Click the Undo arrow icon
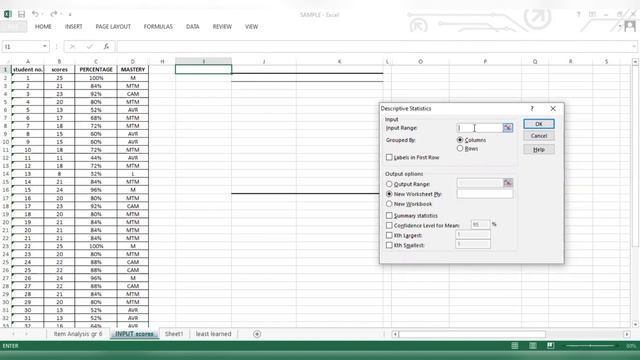Screen dimensions: 640x360 [x=35, y=14]
